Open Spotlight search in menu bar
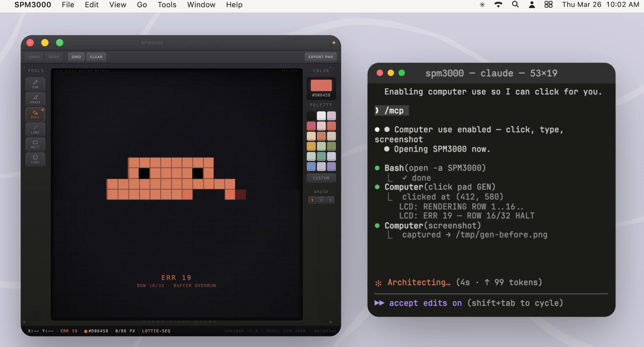Viewport: 644px width, 347px height. pyautogui.click(x=515, y=4)
